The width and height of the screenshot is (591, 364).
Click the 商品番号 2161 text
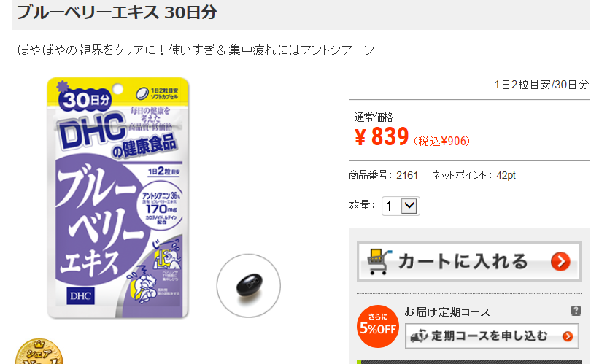[383, 175]
